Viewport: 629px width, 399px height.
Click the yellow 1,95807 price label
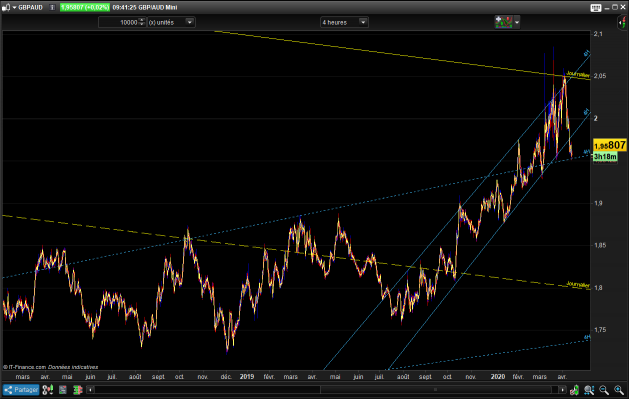click(x=609, y=145)
